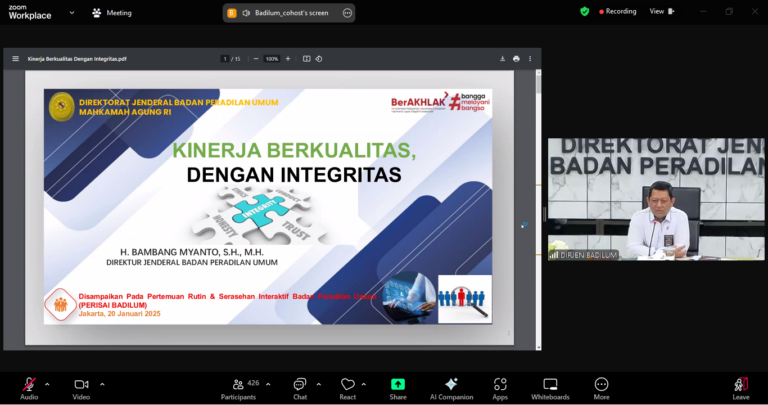768x405 pixels.
Task: Click the PDF page number field
Action: (x=225, y=59)
